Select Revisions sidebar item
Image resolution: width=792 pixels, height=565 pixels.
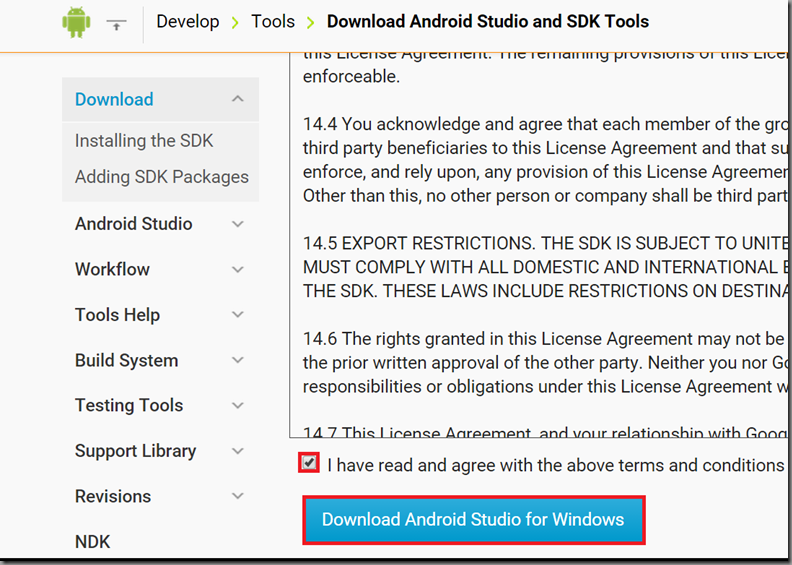(x=113, y=496)
